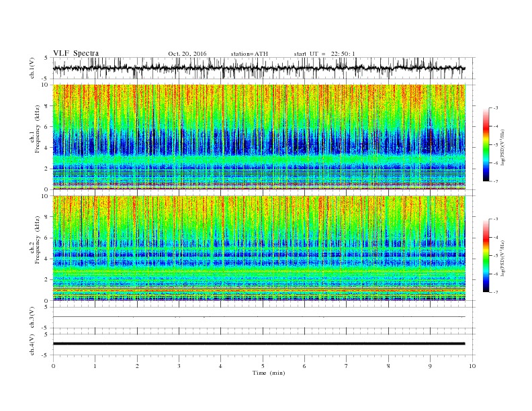Image resolution: width=532 pixels, height=411 pixels.
Task: Click the ch.2 spectrogram color scale bar
Action: click(486, 255)
